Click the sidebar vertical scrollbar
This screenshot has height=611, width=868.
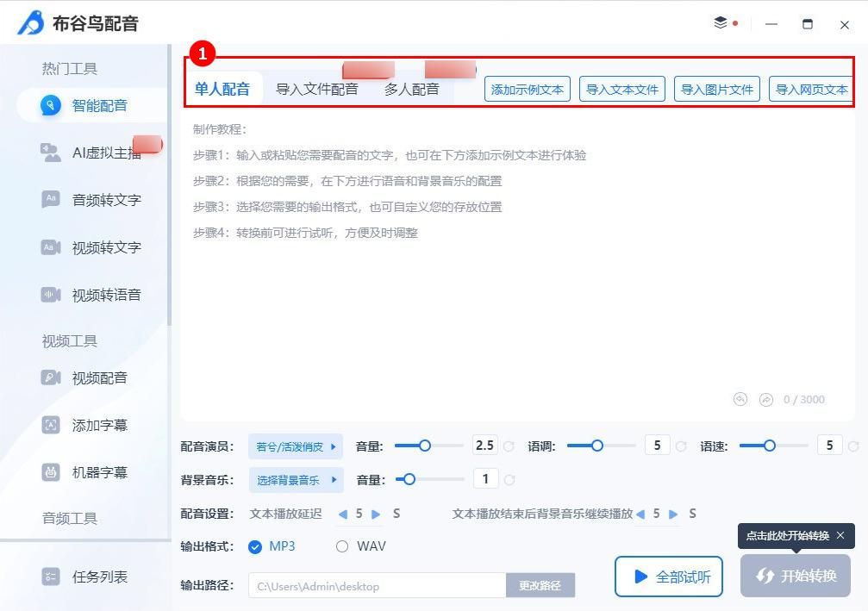(170, 185)
